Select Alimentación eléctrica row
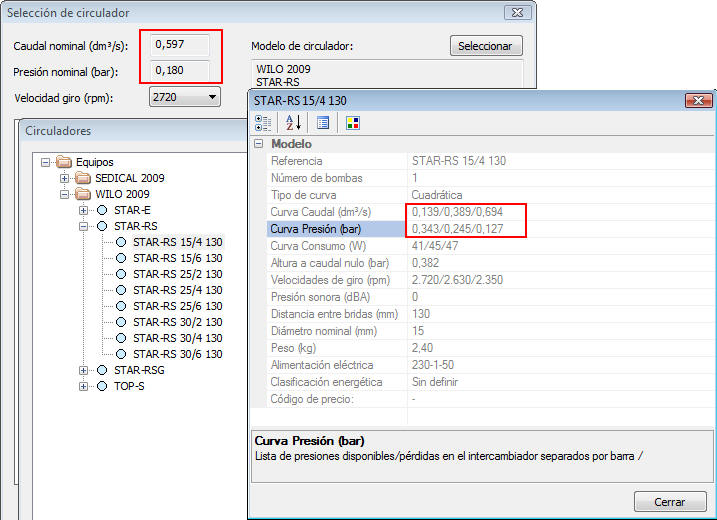Image resolution: width=717 pixels, height=520 pixels. (x=492, y=365)
